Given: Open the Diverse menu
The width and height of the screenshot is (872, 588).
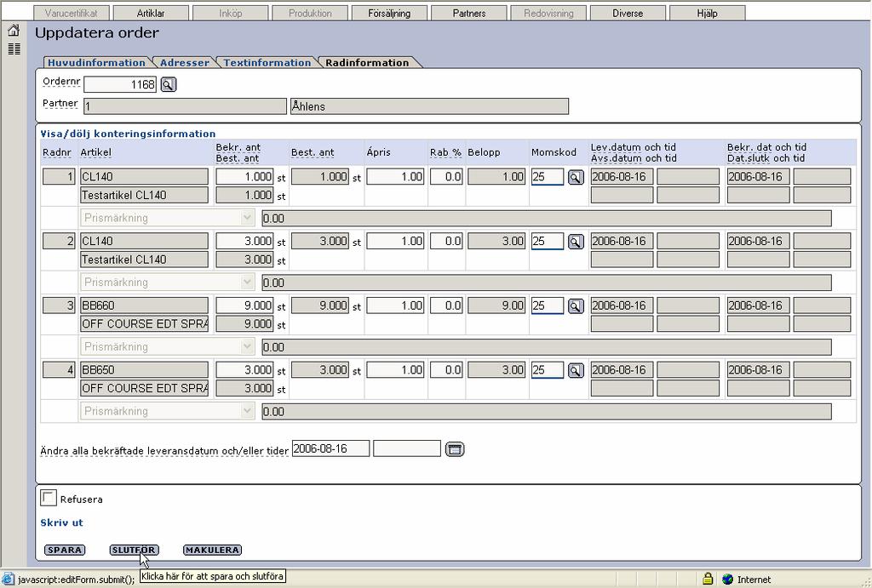Looking at the screenshot, I should pos(628,13).
